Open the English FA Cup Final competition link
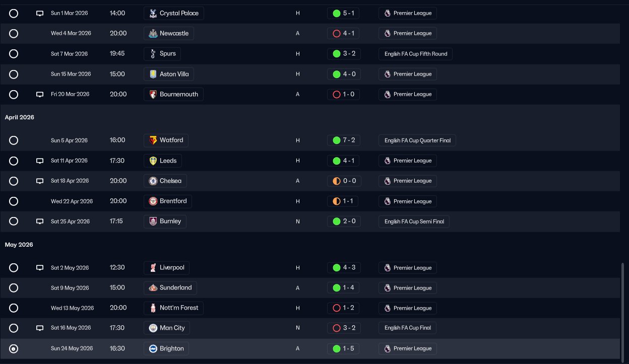Viewport: 629px width, 364px height. pyautogui.click(x=407, y=328)
